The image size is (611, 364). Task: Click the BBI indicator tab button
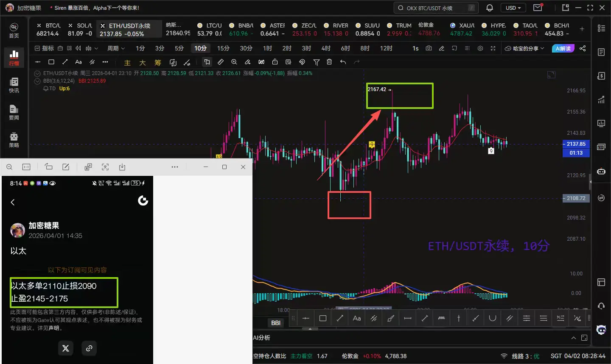(276, 323)
